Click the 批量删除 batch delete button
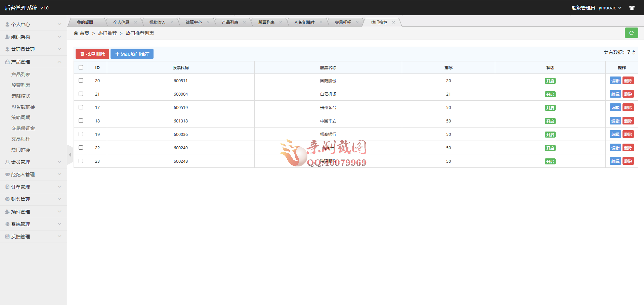 tap(92, 54)
